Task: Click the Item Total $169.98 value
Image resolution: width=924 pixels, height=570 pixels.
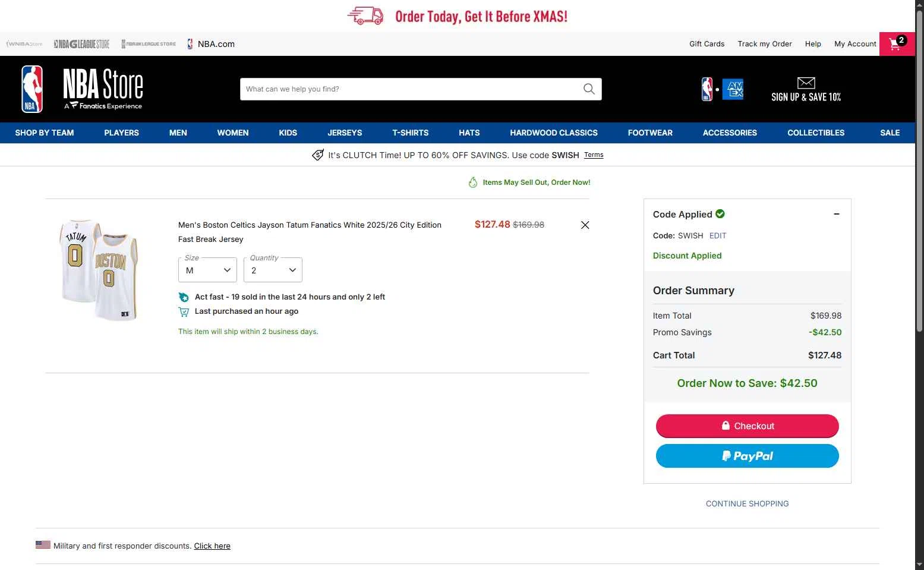Action: pyautogui.click(x=826, y=316)
